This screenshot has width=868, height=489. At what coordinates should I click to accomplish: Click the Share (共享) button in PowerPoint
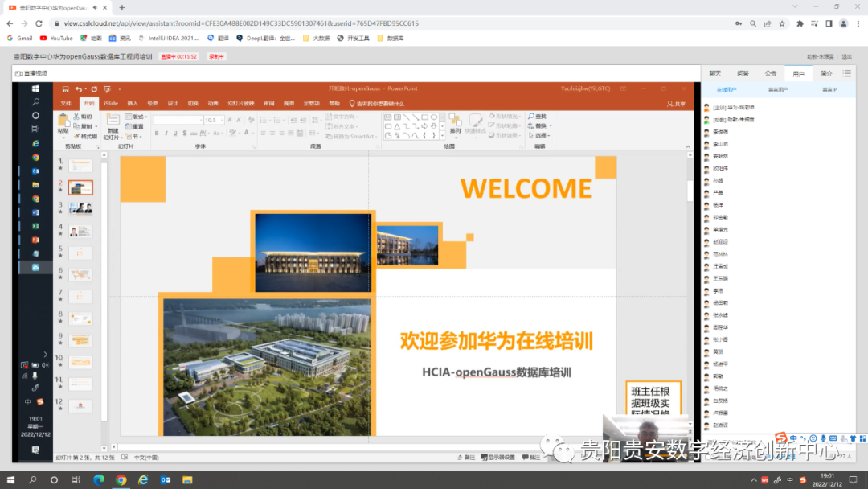coord(676,104)
